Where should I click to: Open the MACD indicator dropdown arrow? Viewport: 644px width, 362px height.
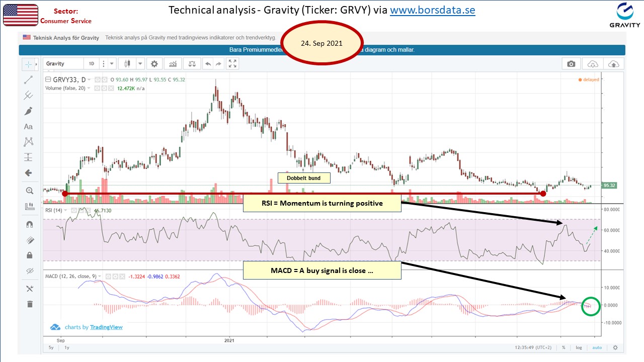click(x=100, y=276)
